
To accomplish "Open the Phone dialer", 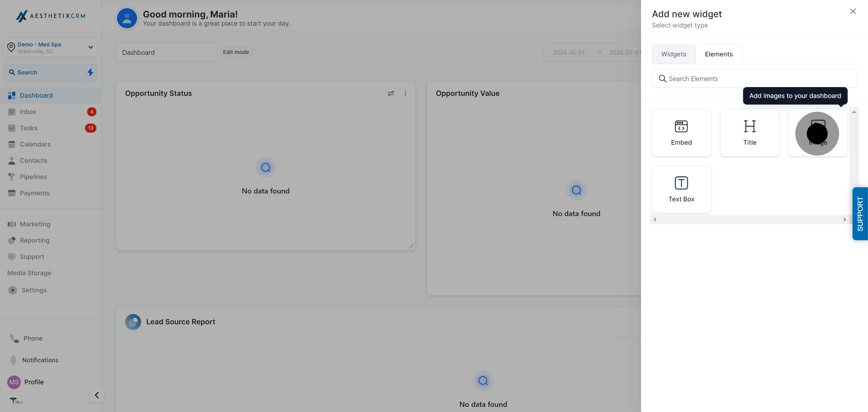I will pos(26,338).
